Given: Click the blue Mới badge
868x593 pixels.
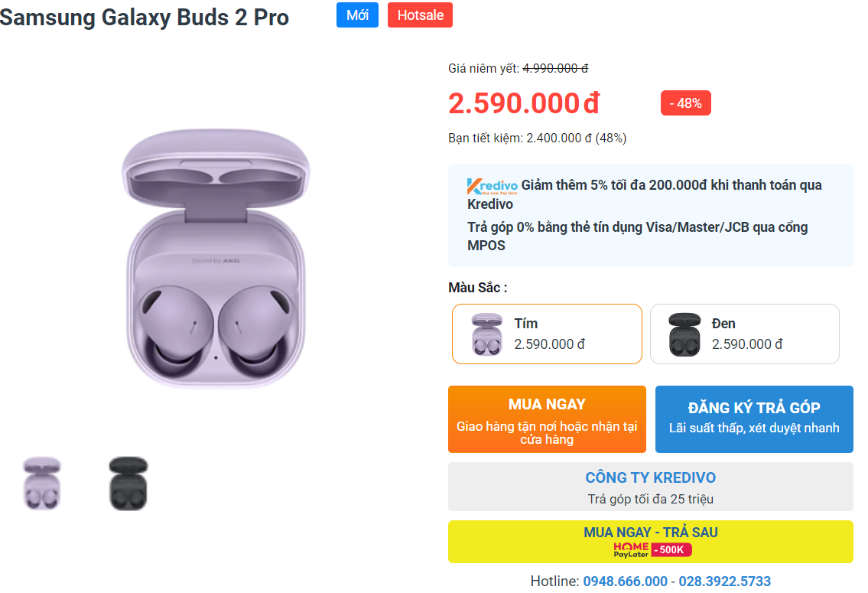Looking at the screenshot, I should [x=357, y=15].
